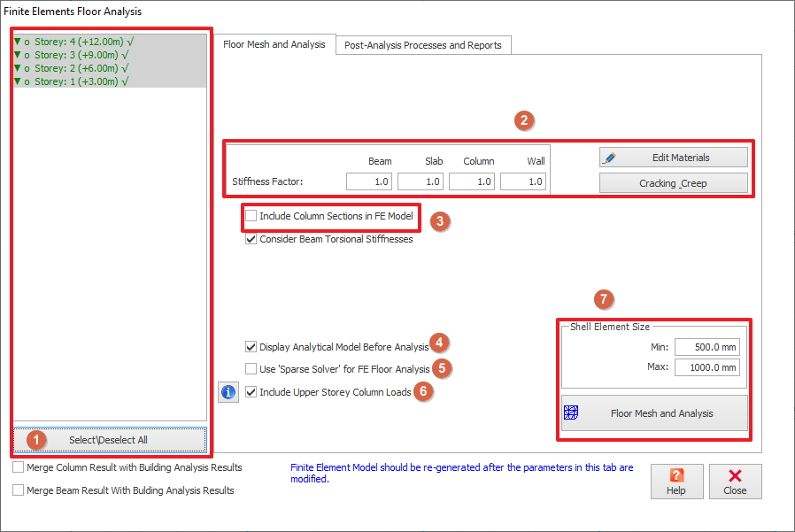This screenshot has width=795, height=532.
Task: Open the Cracking _Creep settings
Action: coord(673,183)
